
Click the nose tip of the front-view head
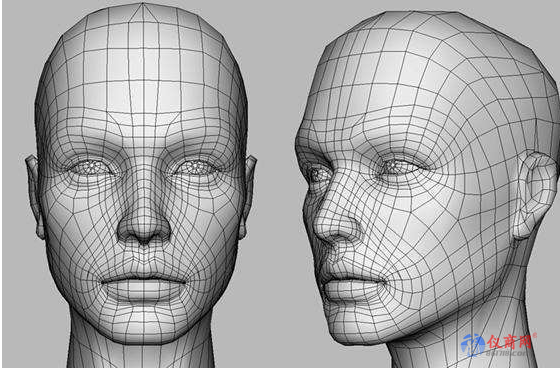tap(144, 229)
